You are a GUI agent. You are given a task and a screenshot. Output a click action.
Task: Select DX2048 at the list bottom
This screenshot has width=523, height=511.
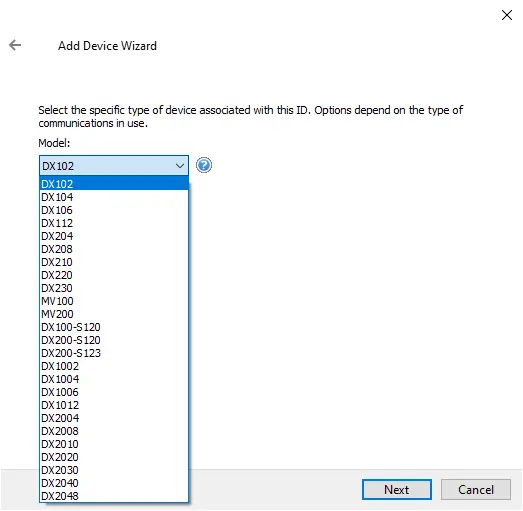pyautogui.click(x=114, y=496)
